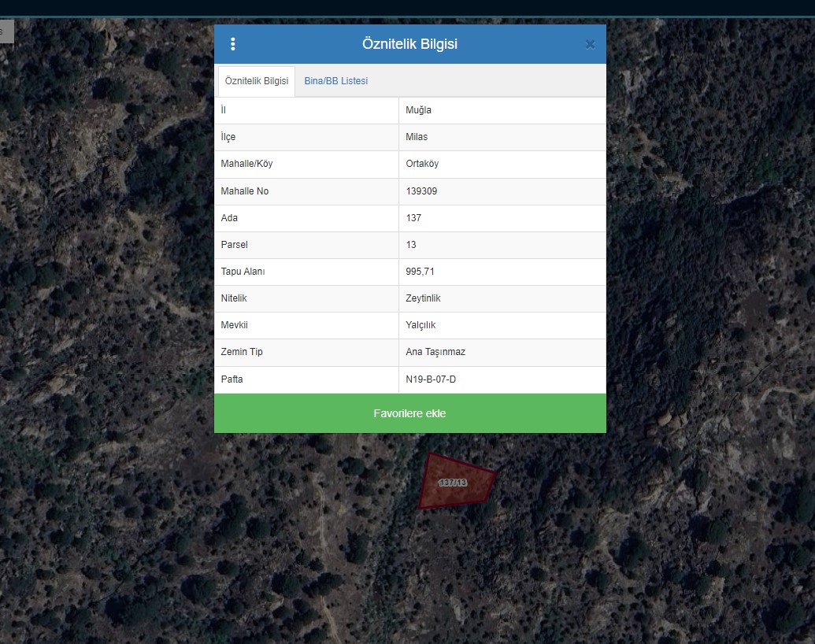Open the three-dot menu in dialog header
Viewport: 815px width, 644px height.
pyautogui.click(x=232, y=44)
